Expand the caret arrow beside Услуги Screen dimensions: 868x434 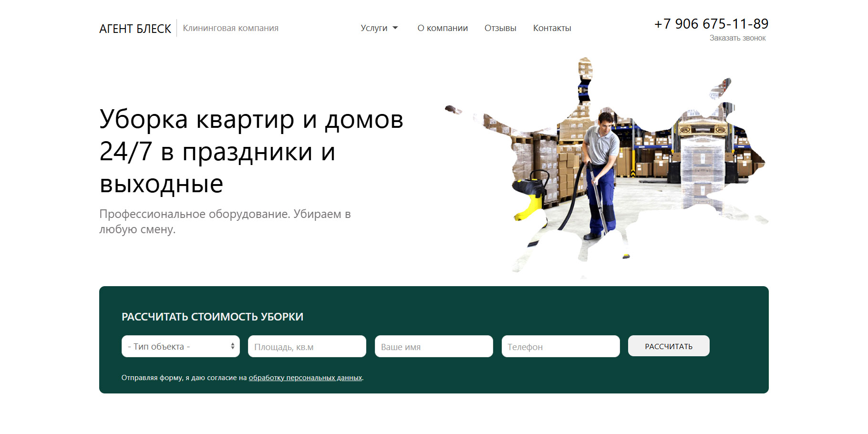coord(395,28)
